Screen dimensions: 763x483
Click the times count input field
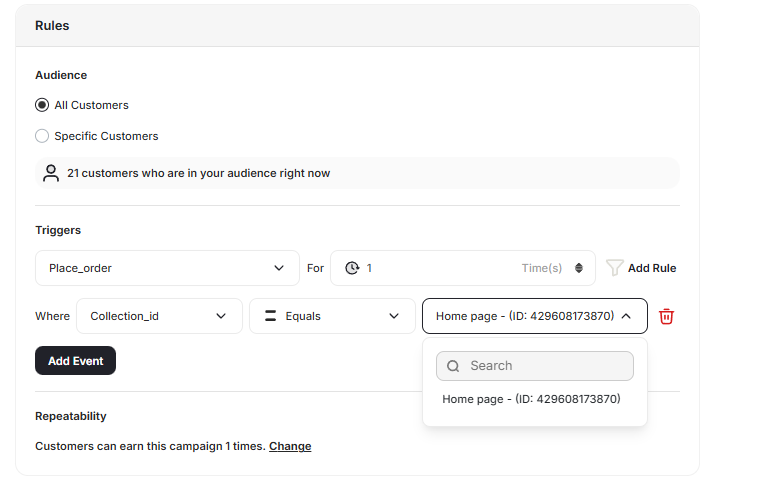(440, 268)
